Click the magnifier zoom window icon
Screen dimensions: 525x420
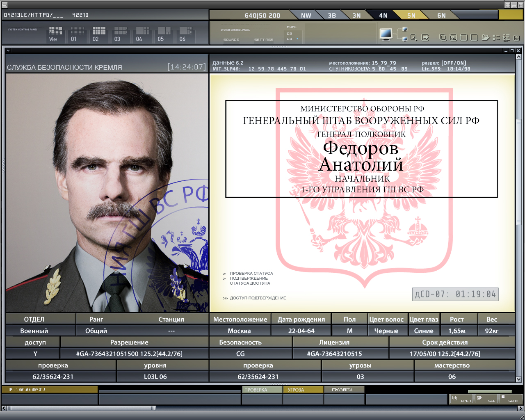pyautogui.click(x=413, y=37)
